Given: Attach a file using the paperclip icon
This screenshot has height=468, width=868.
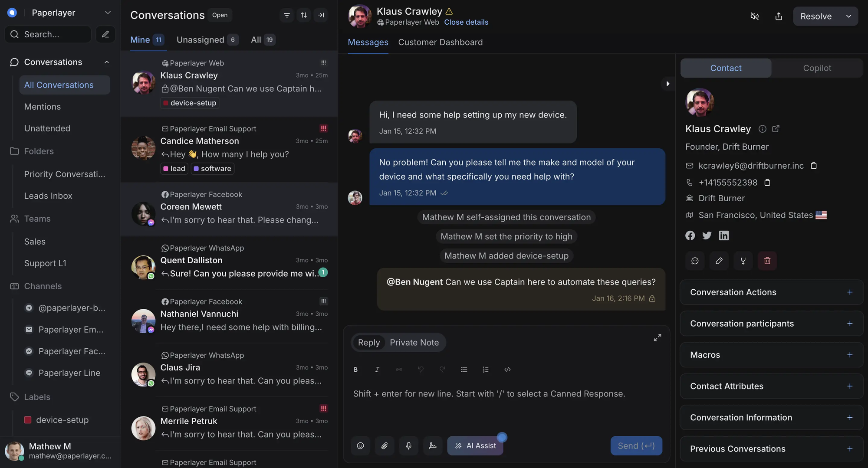Looking at the screenshot, I should tap(385, 445).
